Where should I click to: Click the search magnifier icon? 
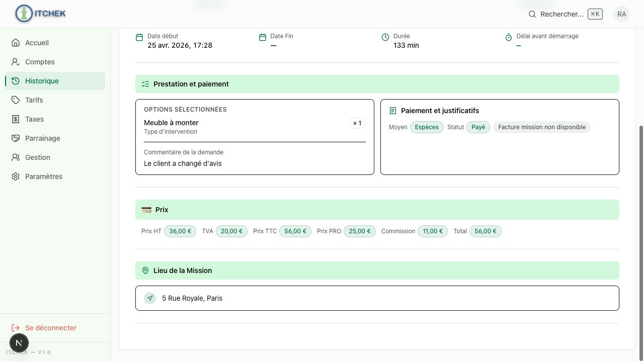[x=532, y=14]
